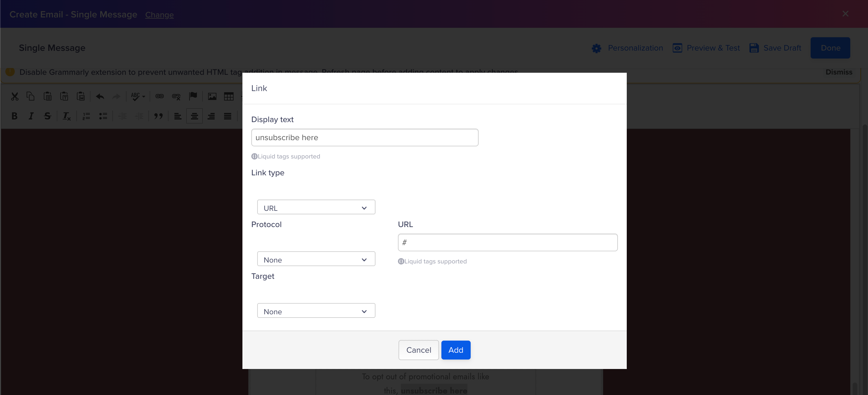868x395 pixels.
Task: Click Paste as plain text icon
Action: (64, 96)
